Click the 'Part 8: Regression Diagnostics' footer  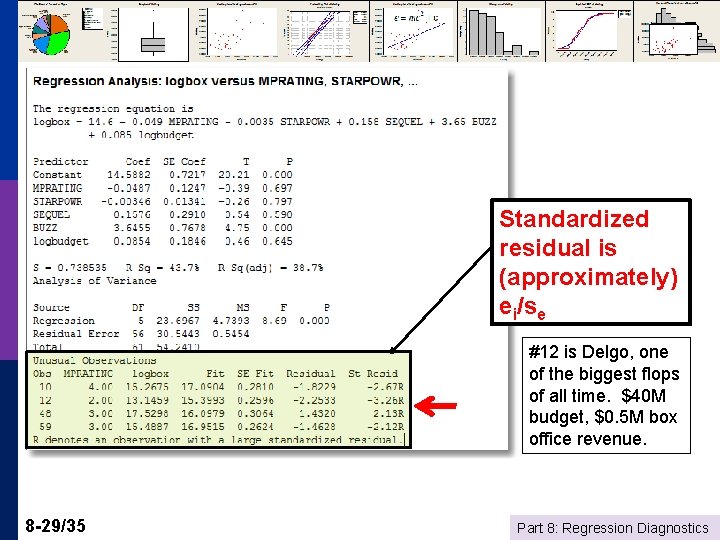tap(613, 528)
